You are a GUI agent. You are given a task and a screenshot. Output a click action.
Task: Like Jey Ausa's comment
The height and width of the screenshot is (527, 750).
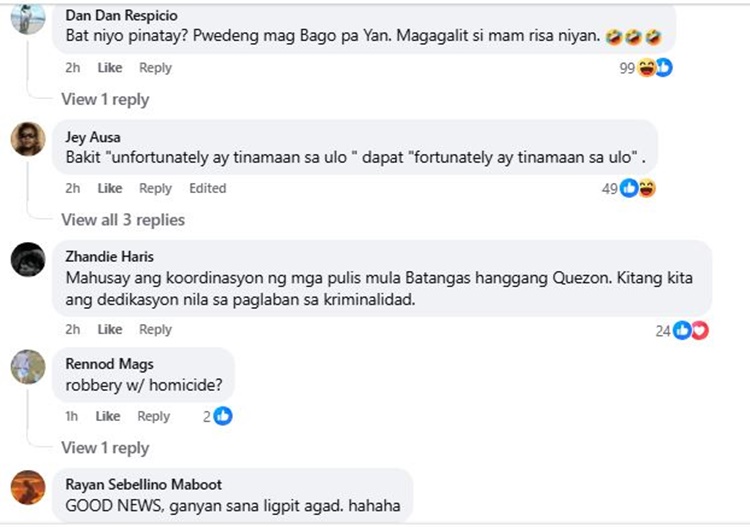point(110,188)
